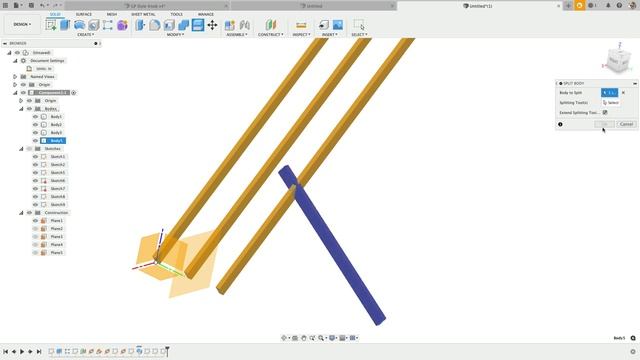The height and width of the screenshot is (360, 640).
Task: Click the Hole tool icon
Action: point(93,25)
